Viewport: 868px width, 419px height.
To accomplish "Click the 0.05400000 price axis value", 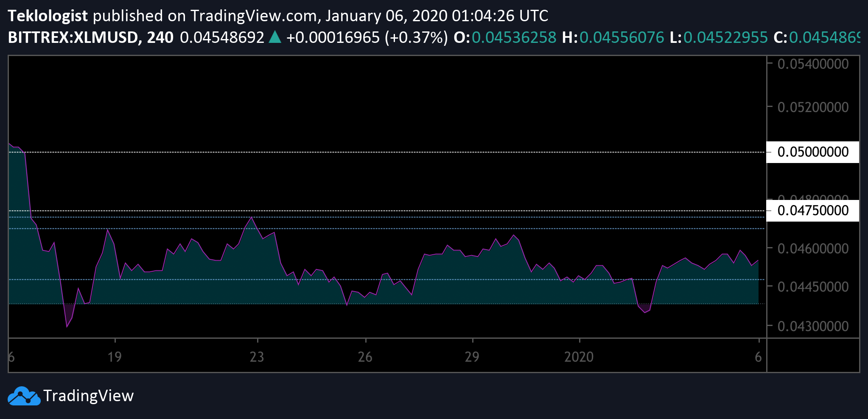I will (x=813, y=64).
